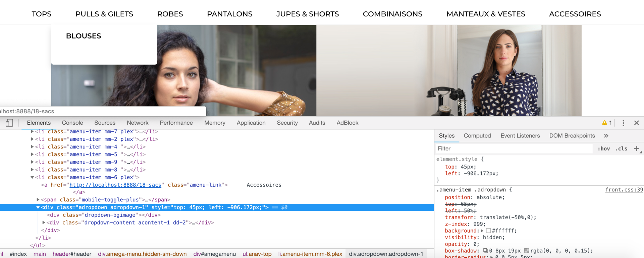The height and width of the screenshot is (258, 644).
Task: Add a new style rule plus icon
Action: 636,148
